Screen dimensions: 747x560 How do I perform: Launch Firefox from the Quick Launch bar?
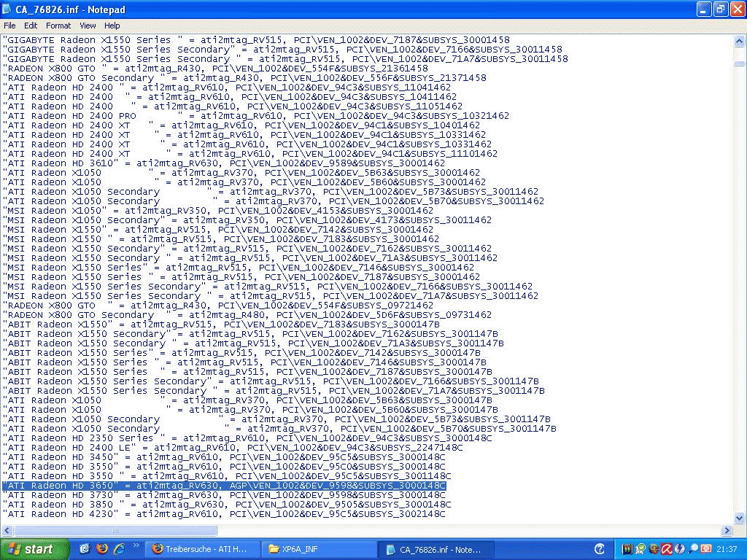pos(102,549)
